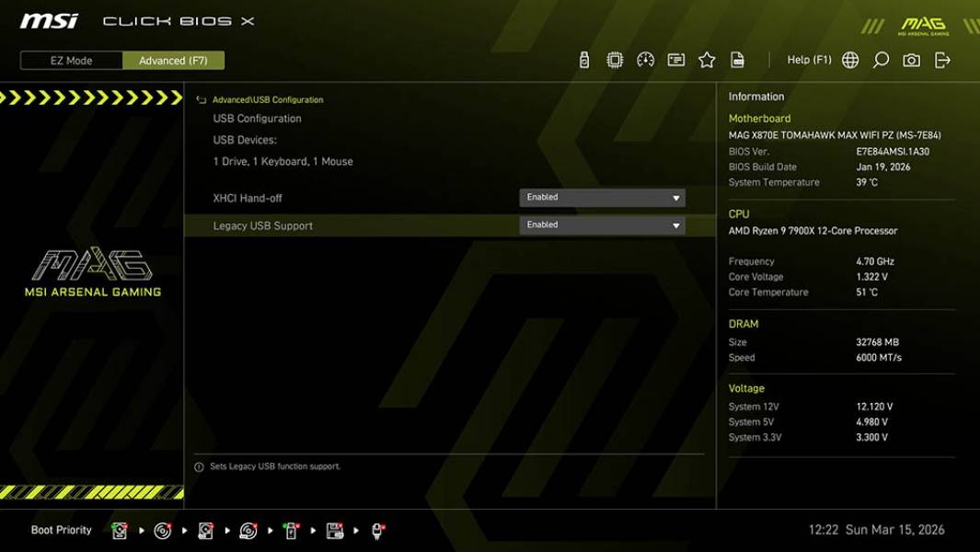Open the Favorites star icon
980x552 pixels.
706,59
